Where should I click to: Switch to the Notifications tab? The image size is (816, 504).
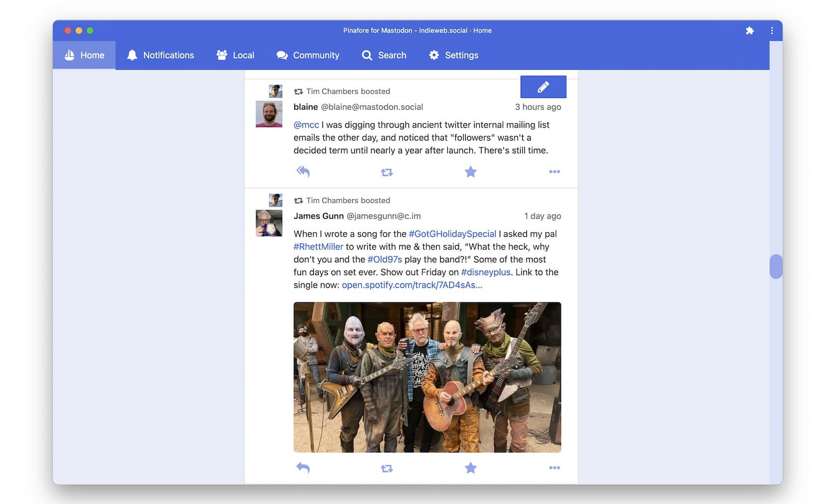click(x=160, y=55)
